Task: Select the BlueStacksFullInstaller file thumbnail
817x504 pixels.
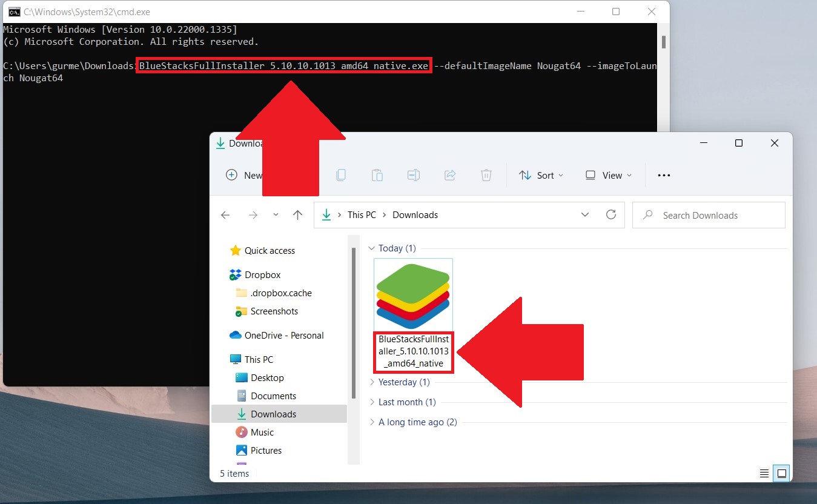Action: tap(413, 294)
